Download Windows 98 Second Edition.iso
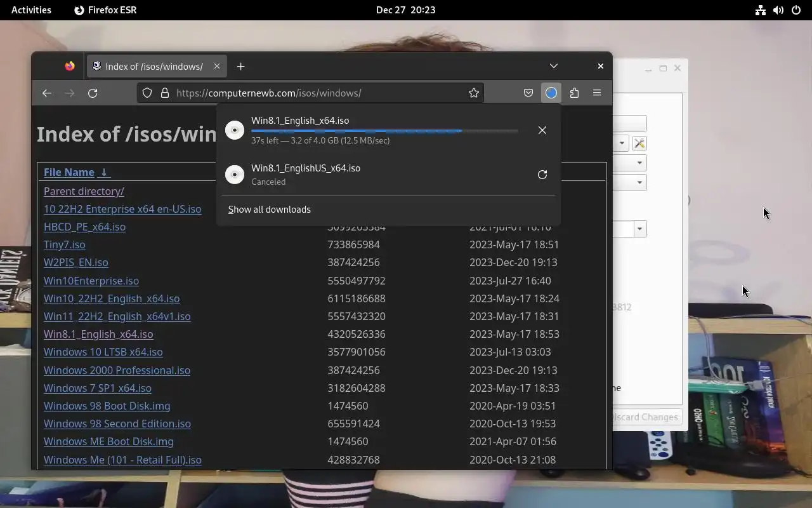 click(x=117, y=424)
